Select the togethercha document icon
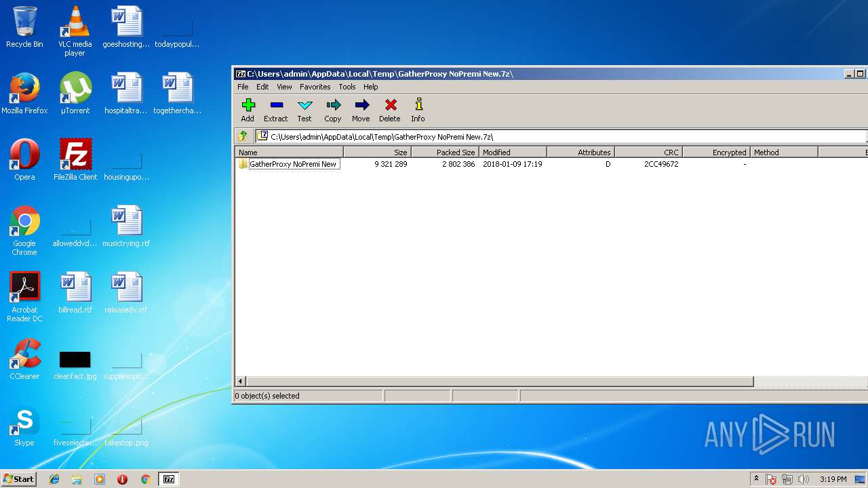This screenshot has width=868, height=488. [x=178, y=94]
